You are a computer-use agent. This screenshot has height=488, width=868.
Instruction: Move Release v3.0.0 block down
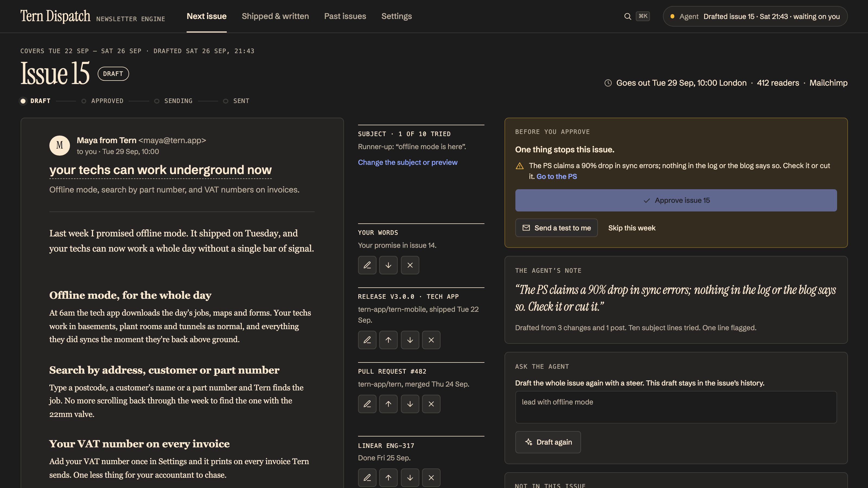click(410, 340)
